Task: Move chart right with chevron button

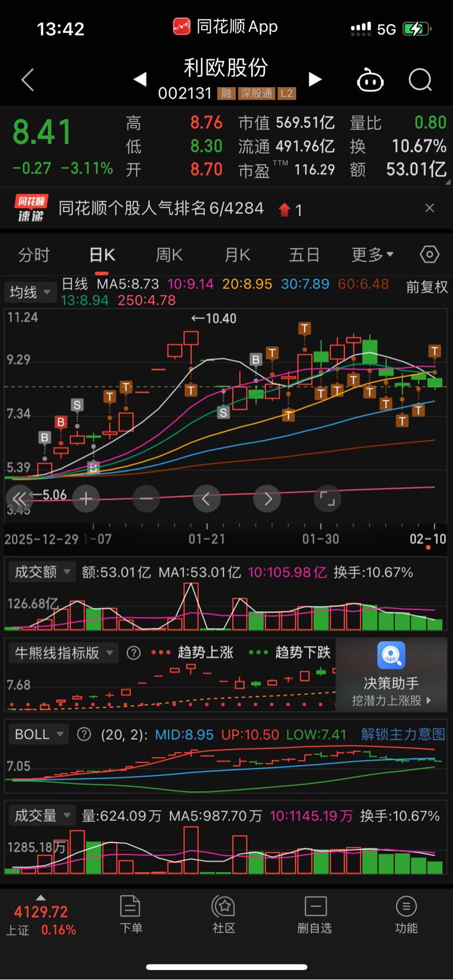Action: pyautogui.click(x=267, y=499)
